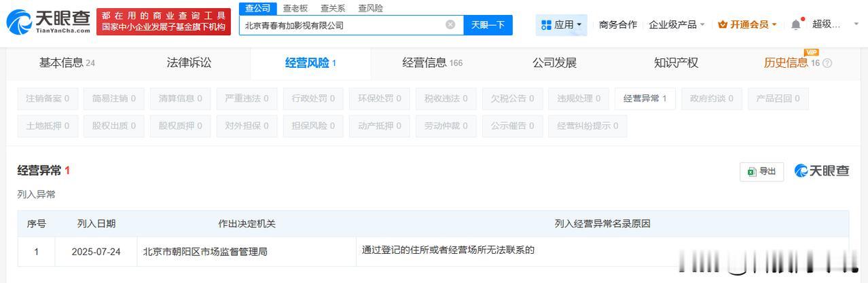The height and width of the screenshot is (283, 868).
Task: Select the 股权质押 0 filter
Action: point(180,126)
